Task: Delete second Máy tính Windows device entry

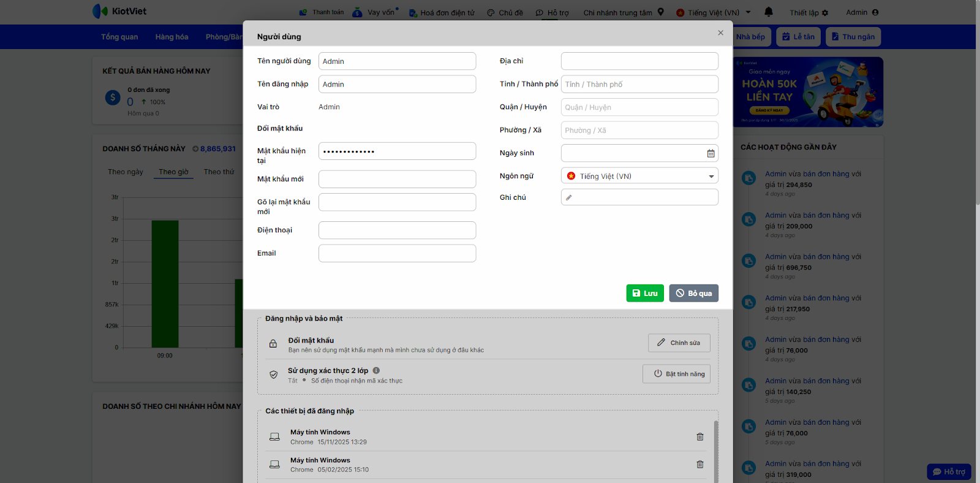Action: click(x=699, y=465)
